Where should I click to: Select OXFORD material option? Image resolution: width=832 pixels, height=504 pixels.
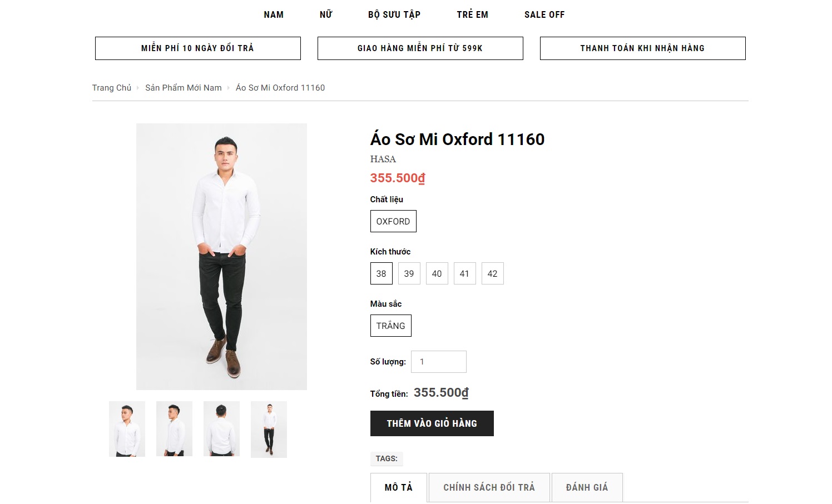pyautogui.click(x=393, y=221)
